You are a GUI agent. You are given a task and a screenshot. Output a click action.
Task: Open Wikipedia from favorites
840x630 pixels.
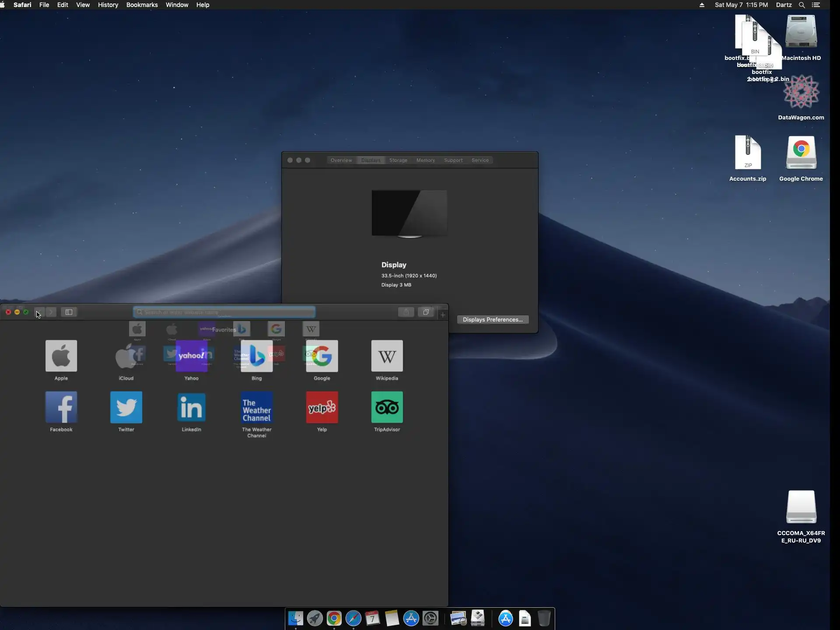coord(387,356)
